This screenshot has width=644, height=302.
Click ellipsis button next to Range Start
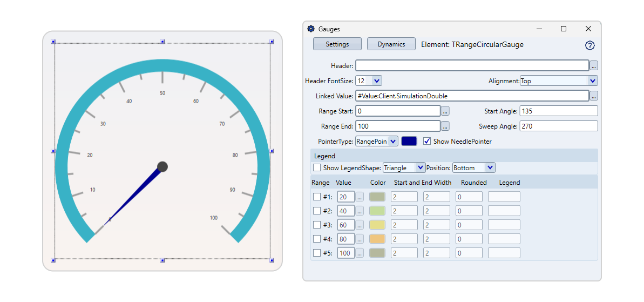(x=445, y=111)
